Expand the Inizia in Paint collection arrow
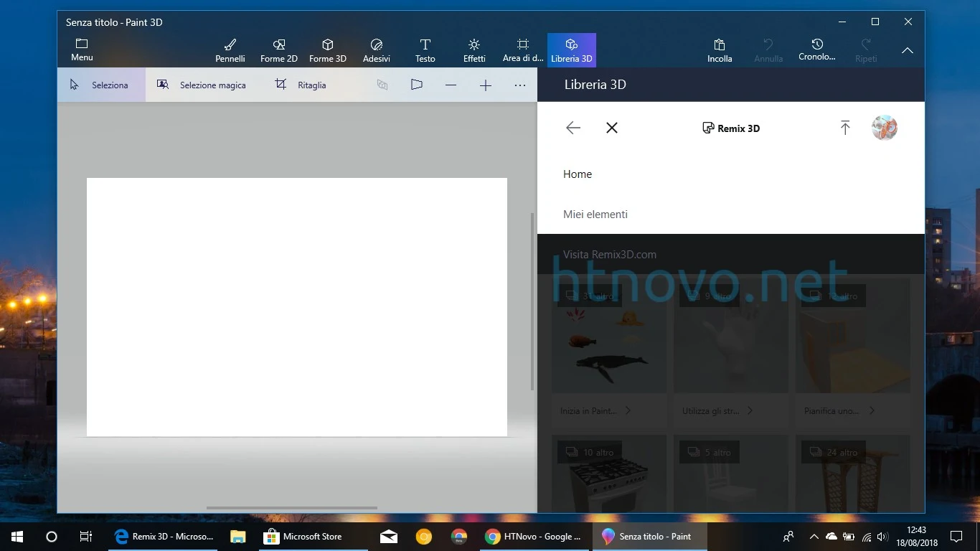 pyautogui.click(x=628, y=410)
